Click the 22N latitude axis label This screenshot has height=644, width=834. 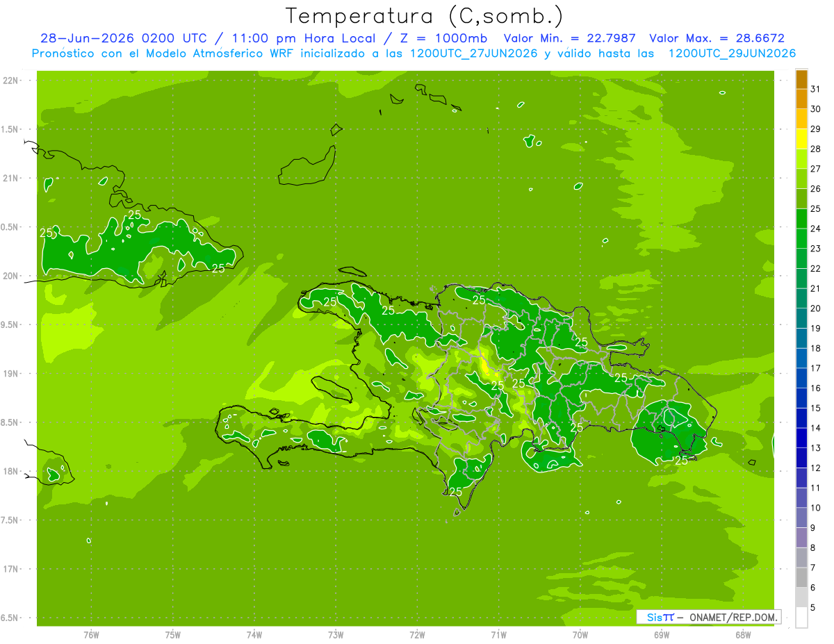(12, 81)
